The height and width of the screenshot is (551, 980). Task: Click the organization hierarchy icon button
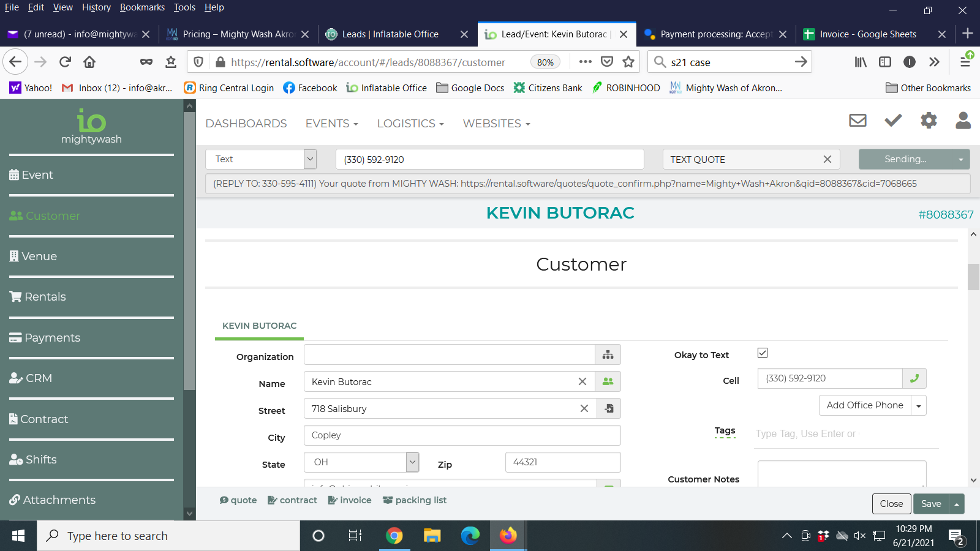point(608,355)
